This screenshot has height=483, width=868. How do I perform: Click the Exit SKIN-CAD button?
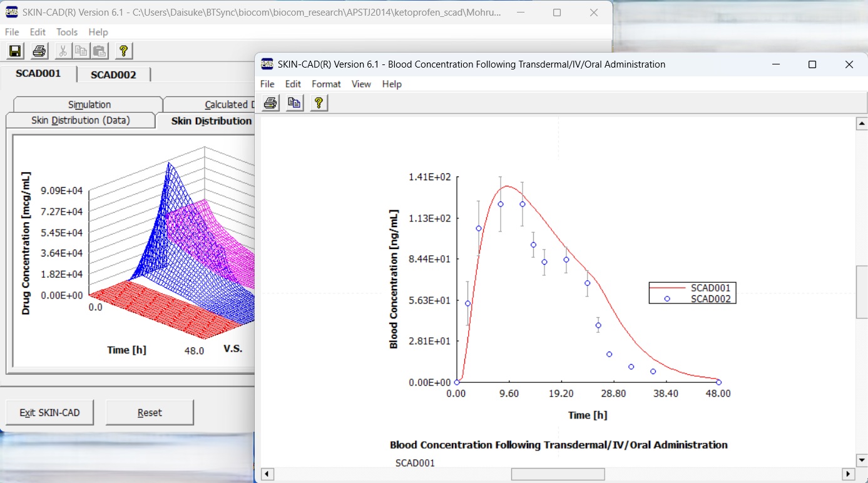coord(50,413)
